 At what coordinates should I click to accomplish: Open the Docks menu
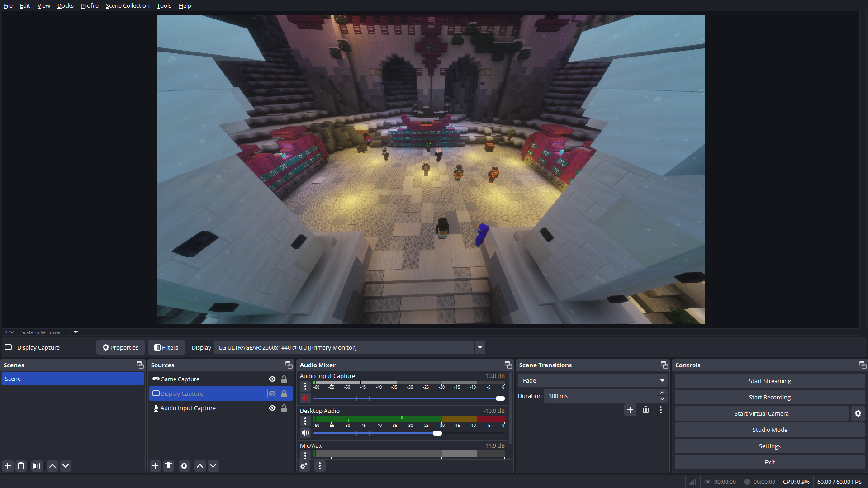[65, 6]
